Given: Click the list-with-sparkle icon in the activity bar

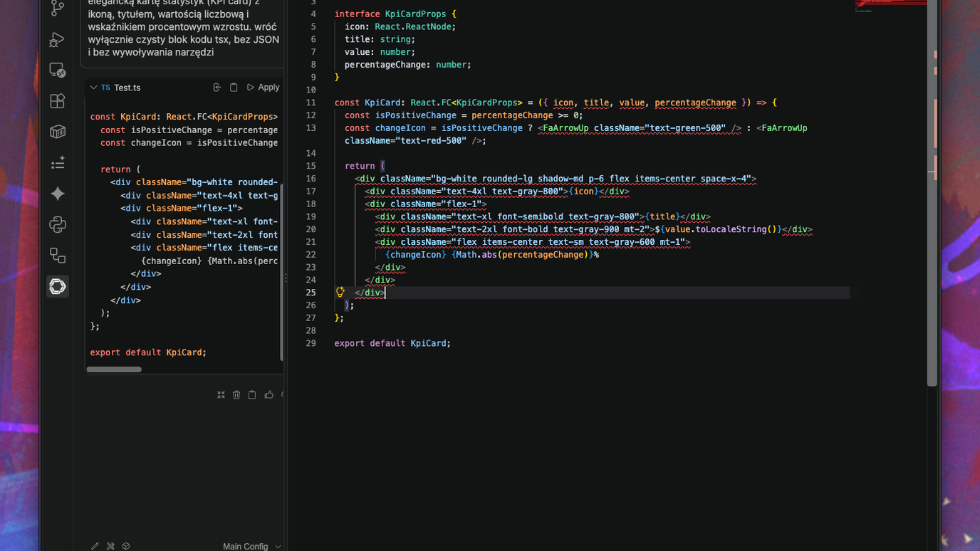Looking at the screenshot, I should click(58, 163).
